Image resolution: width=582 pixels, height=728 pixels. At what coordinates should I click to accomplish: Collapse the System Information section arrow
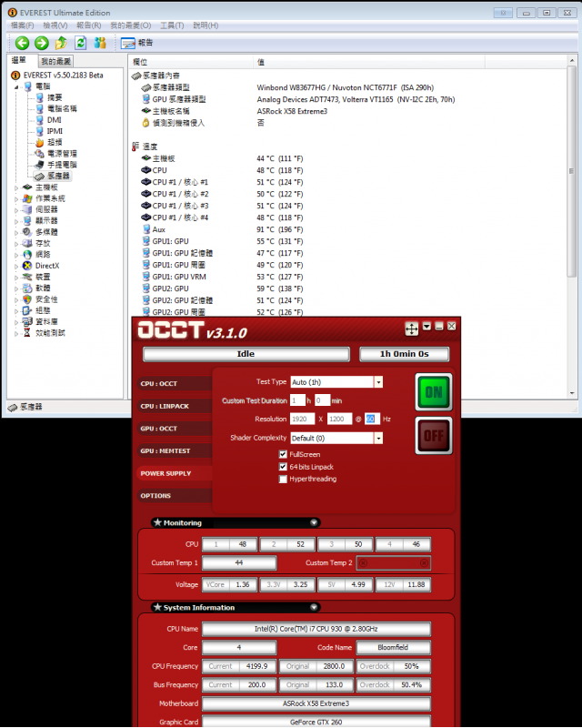tap(314, 607)
